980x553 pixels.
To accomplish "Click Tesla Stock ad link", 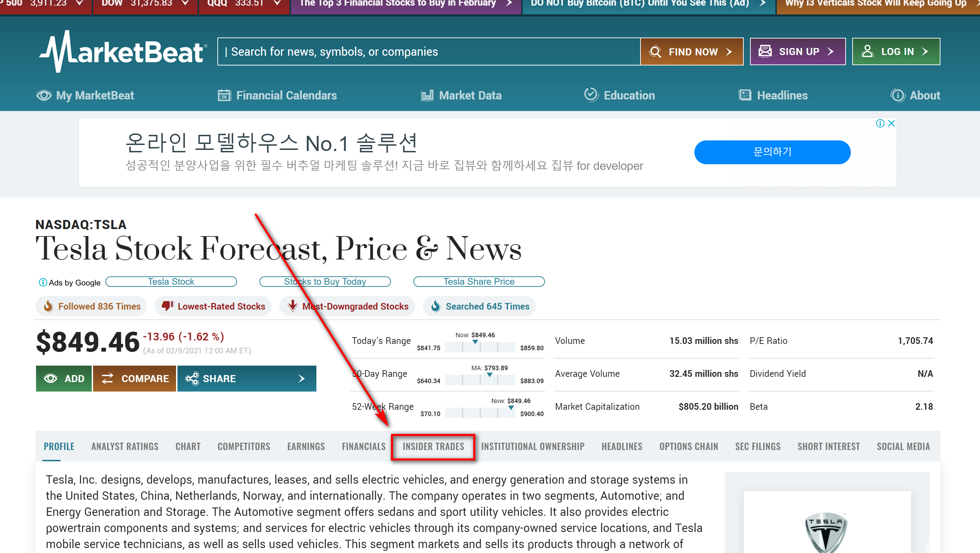I will [x=171, y=282].
